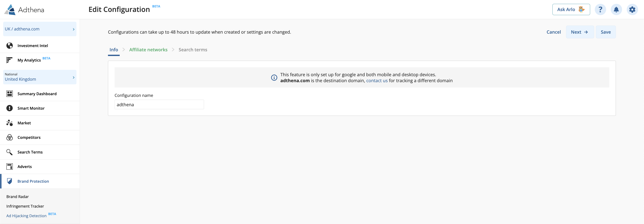
Task: Open Infringement Tracker submenu item
Action: tap(25, 206)
